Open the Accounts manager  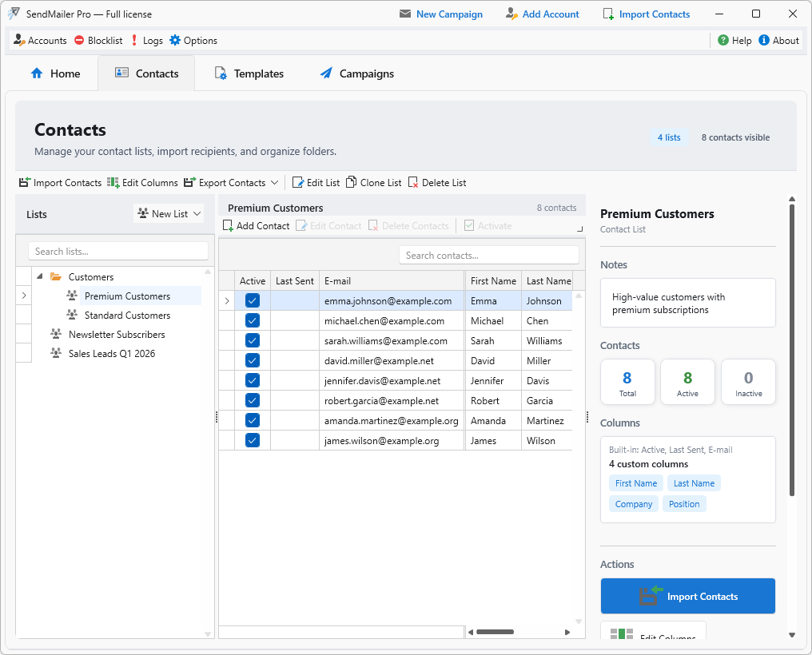[39, 40]
